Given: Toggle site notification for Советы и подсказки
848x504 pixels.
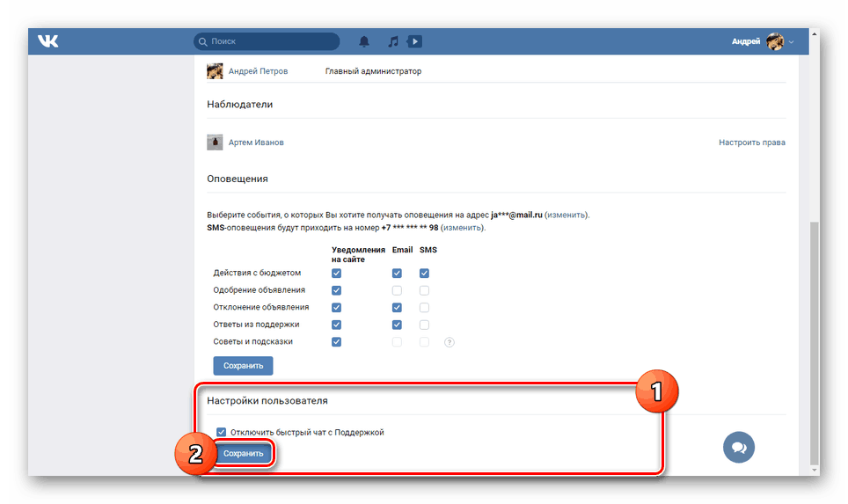Looking at the screenshot, I should (x=336, y=342).
